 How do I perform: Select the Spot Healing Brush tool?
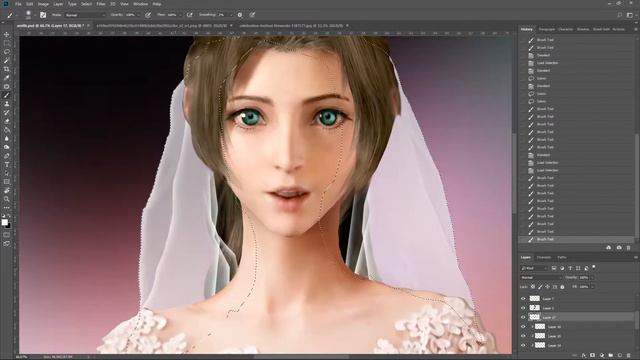(7, 87)
